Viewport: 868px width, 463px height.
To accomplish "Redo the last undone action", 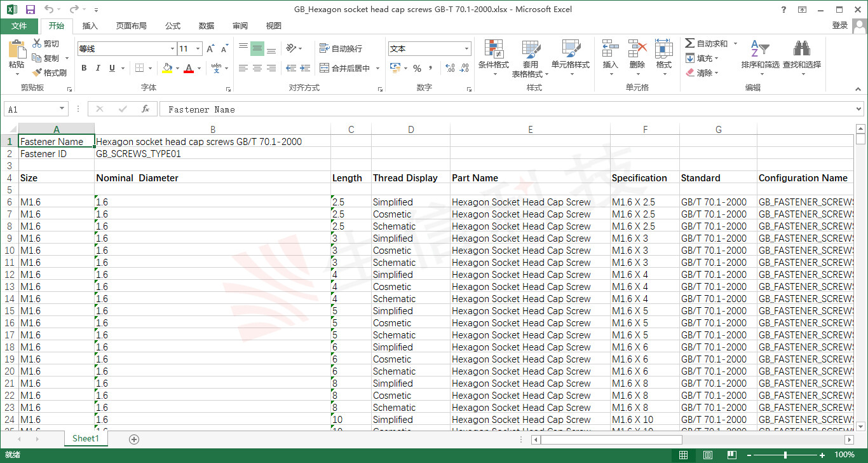I will tap(74, 10).
